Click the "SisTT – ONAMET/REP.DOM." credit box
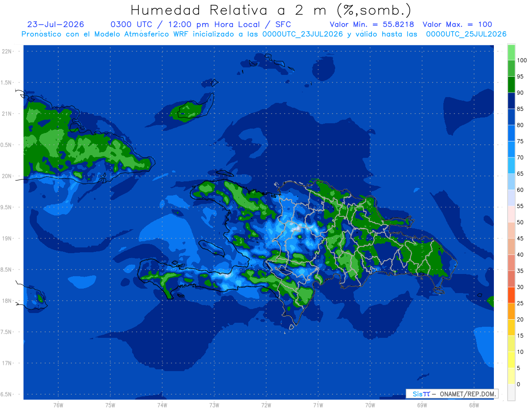 tap(452, 394)
